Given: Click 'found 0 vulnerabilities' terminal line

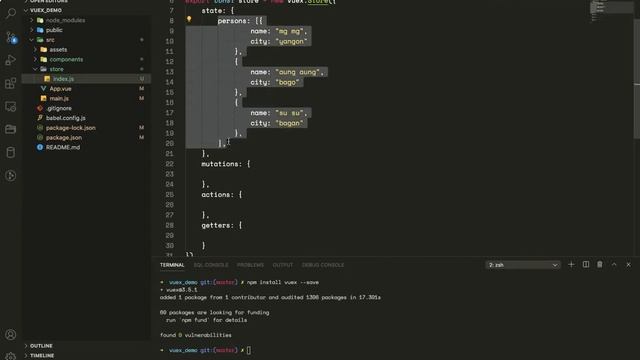Looking at the screenshot, I should point(196,335).
